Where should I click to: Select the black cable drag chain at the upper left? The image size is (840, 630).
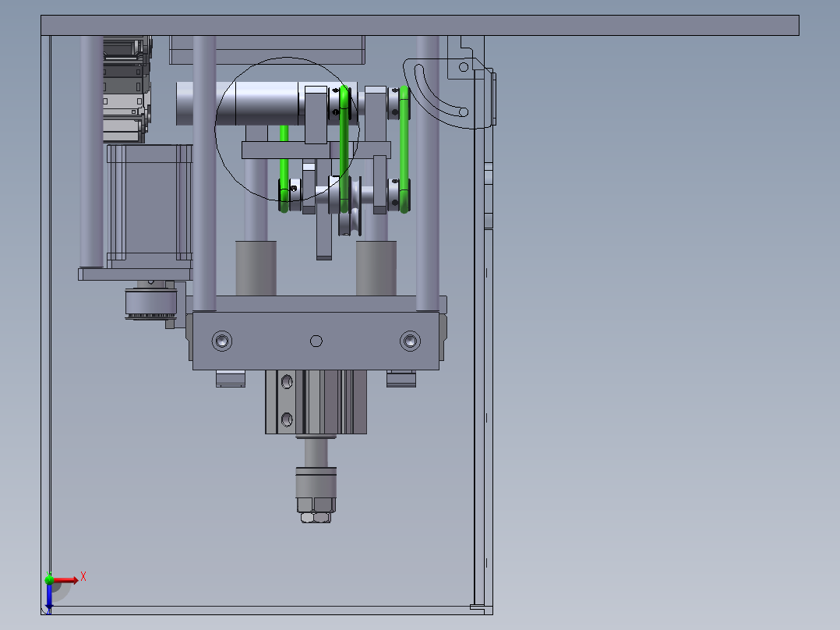point(126,89)
